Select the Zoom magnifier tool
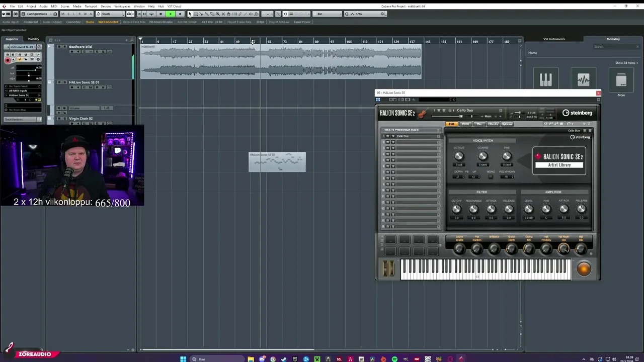Image resolution: width=644 pixels, height=362 pixels. pos(217,14)
